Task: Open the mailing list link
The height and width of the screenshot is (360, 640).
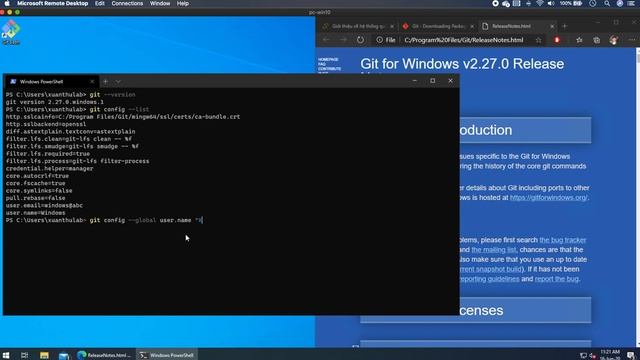Action: click(x=493, y=250)
